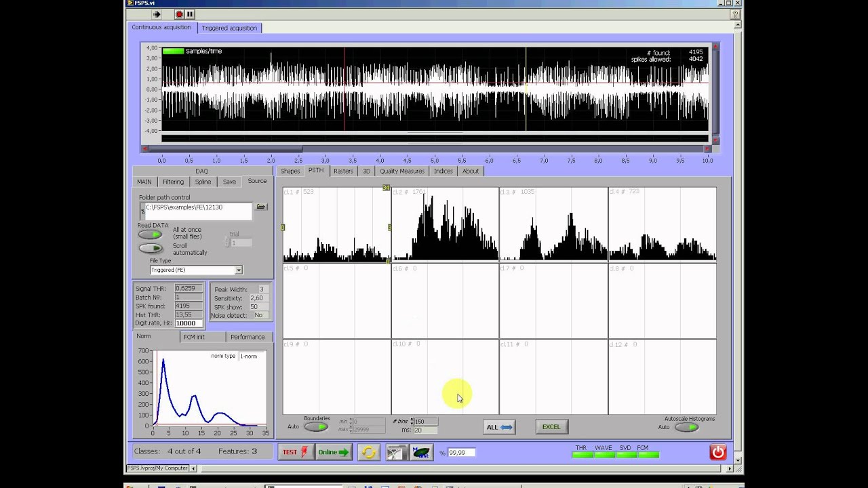
Task: Click the Online green arrow button
Action: (334, 452)
